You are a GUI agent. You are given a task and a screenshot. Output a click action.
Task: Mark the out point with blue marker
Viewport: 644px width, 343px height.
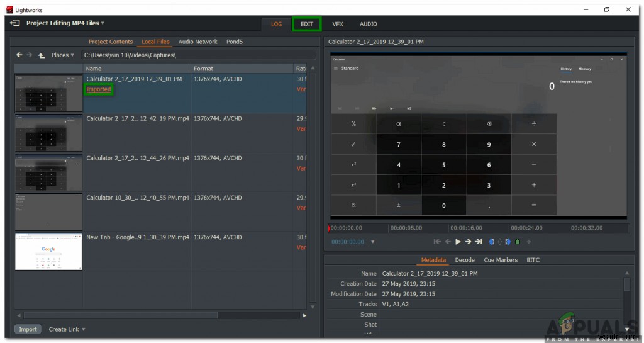pos(508,242)
